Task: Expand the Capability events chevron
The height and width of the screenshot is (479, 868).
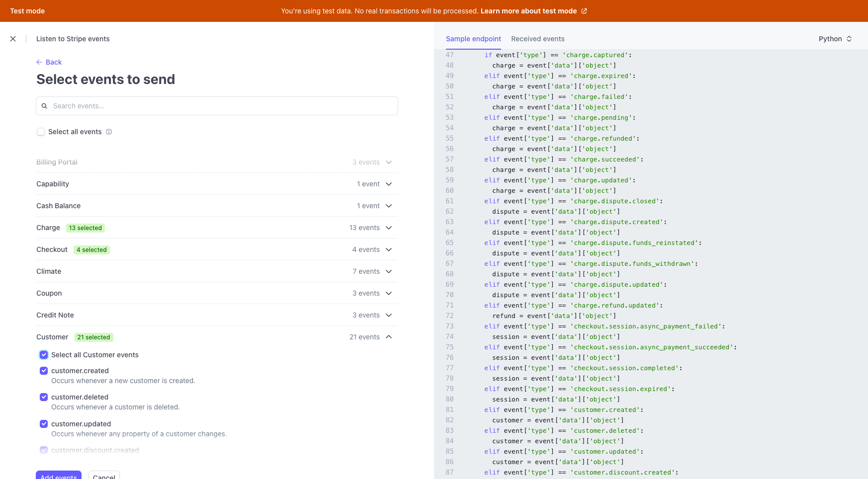Action: point(389,184)
